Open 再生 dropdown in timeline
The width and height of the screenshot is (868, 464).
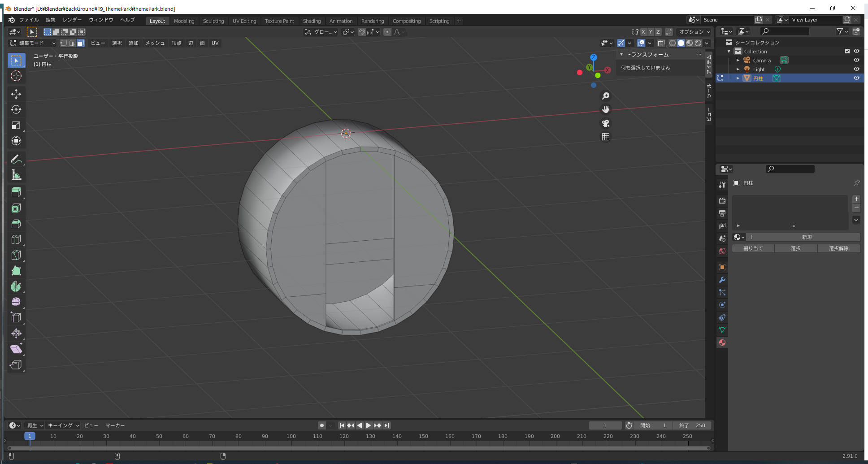click(35, 425)
